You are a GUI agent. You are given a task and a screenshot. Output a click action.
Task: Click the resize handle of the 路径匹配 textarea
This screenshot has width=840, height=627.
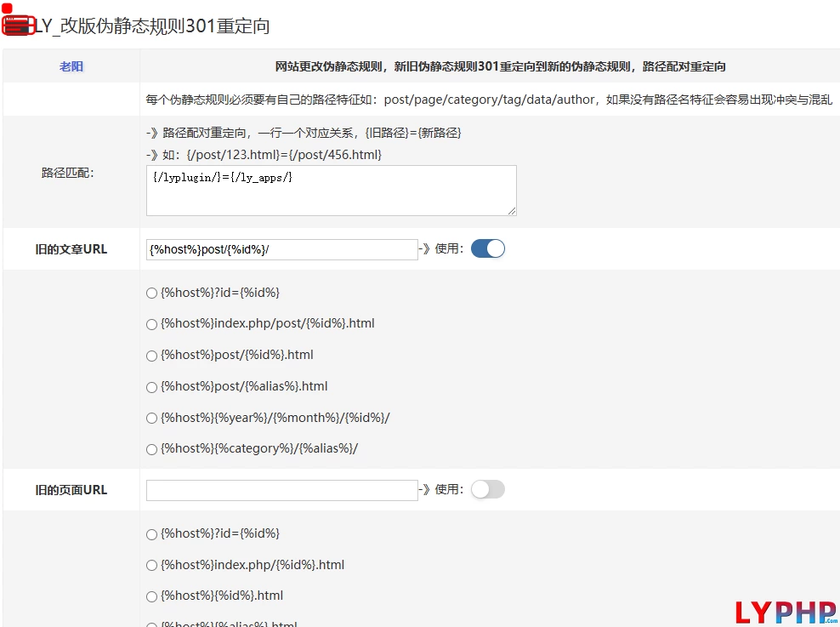[512, 211]
